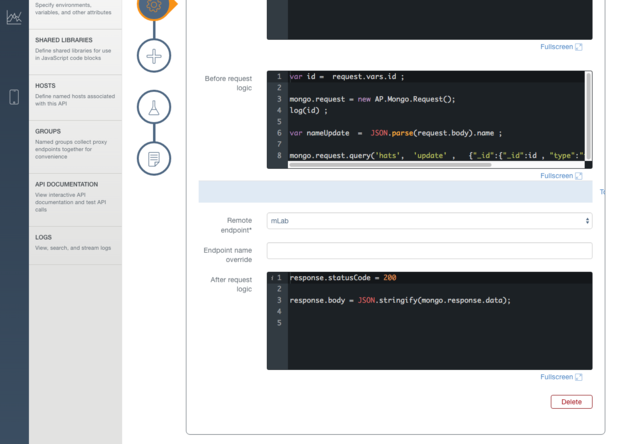Click the mongo.request.query code line
620x444 pixels.
[437, 155]
